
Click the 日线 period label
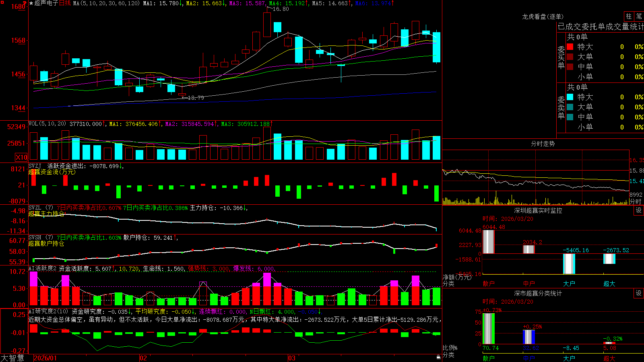click(x=65, y=3)
